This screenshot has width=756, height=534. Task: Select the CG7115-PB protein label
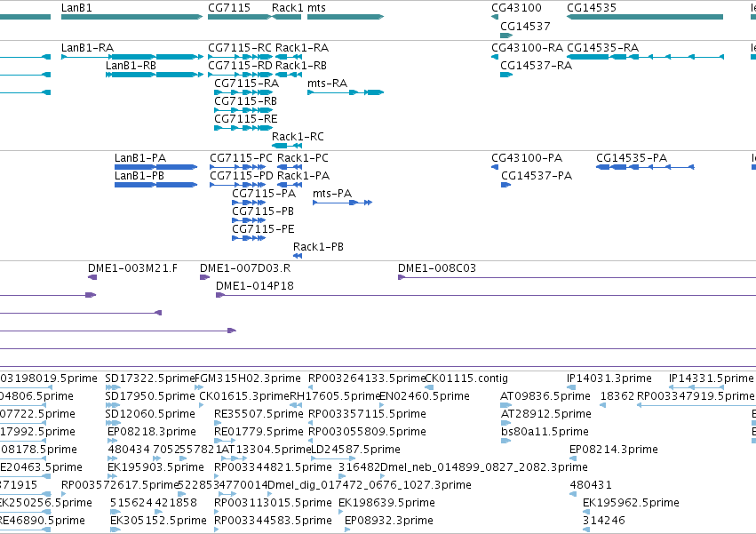coord(263,211)
